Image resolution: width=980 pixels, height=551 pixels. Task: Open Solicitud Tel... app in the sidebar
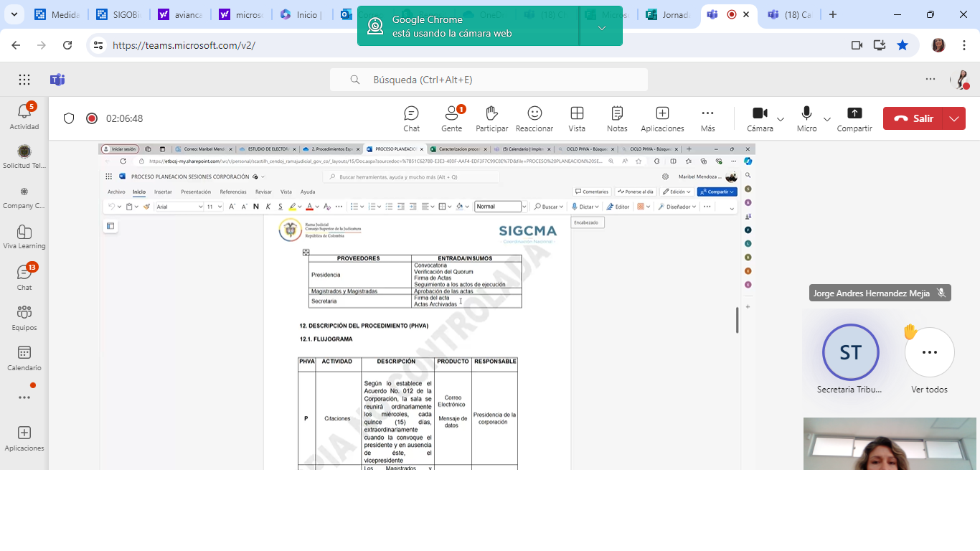coord(24,156)
